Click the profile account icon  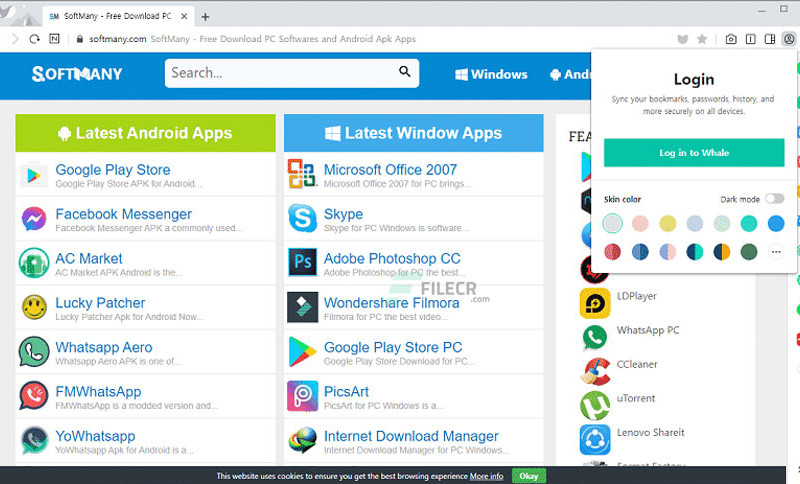[789, 39]
